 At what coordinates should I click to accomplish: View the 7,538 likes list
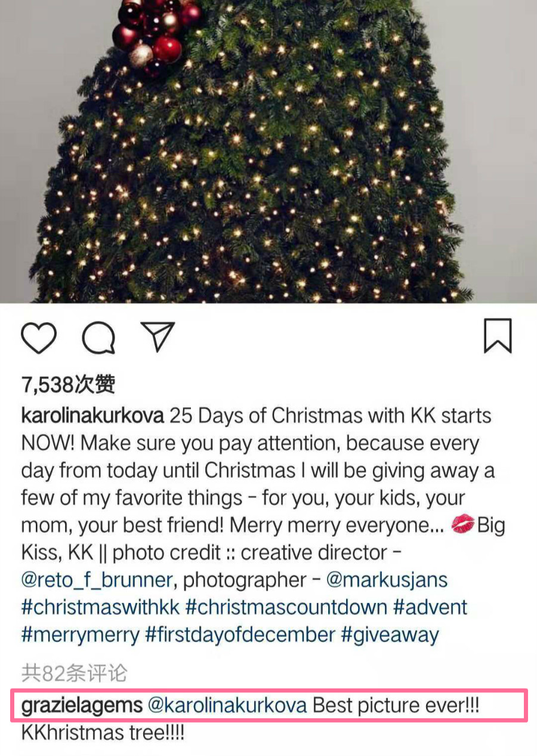tap(68, 385)
